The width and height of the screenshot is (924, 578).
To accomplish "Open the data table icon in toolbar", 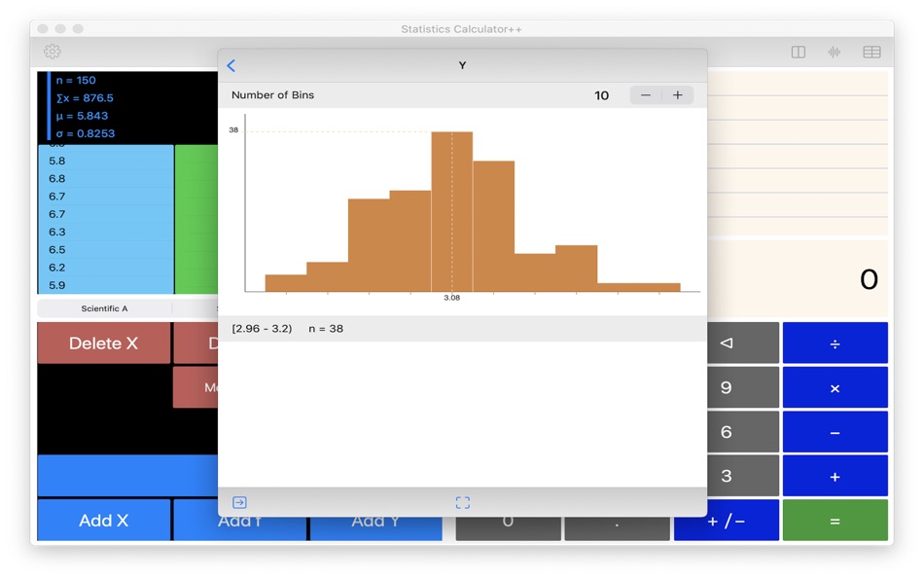I will [x=872, y=52].
